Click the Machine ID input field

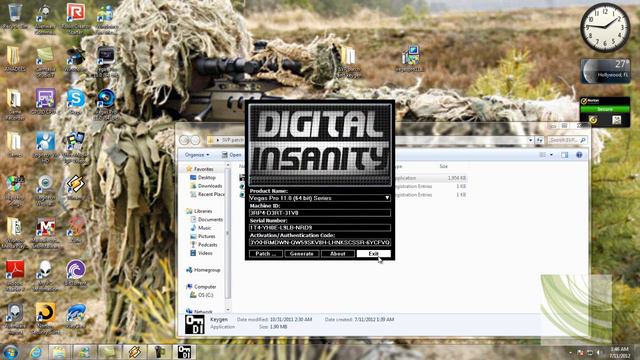click(x=320, y=213)
